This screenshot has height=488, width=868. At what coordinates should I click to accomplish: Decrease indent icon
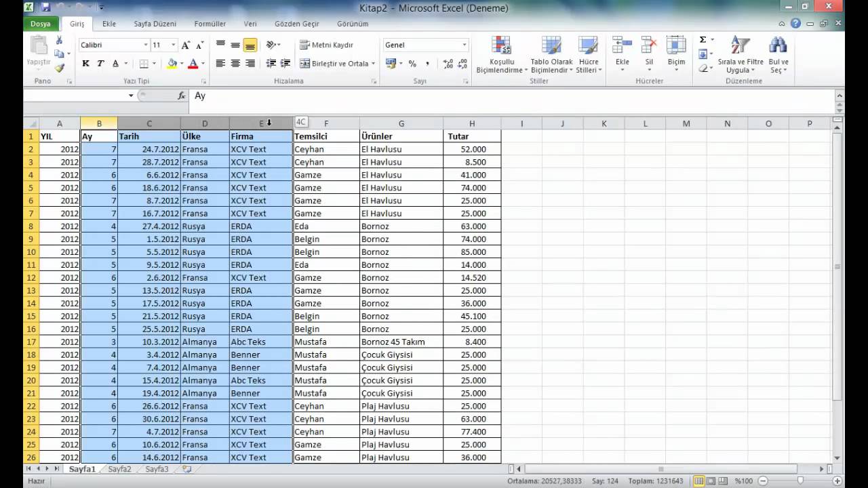(271, 64)
